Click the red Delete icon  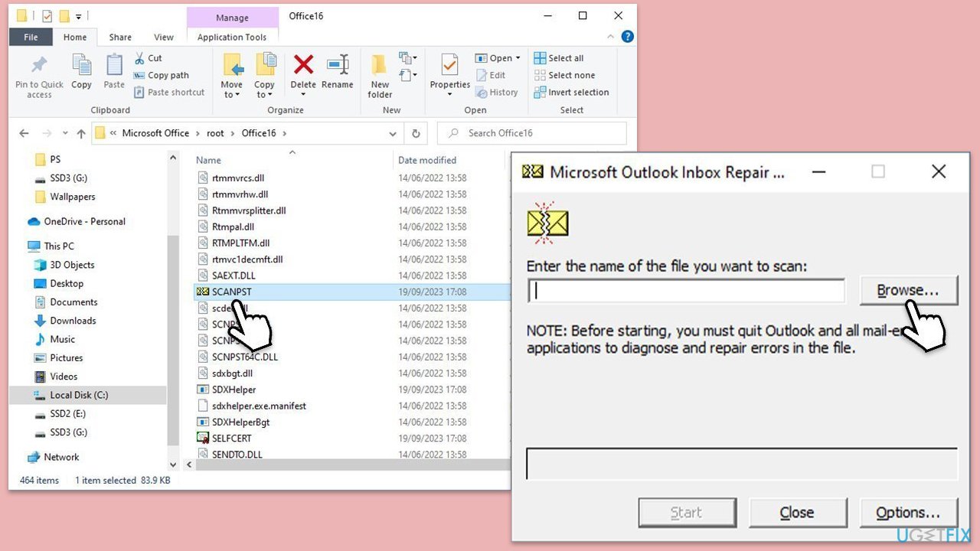point(303,67)
